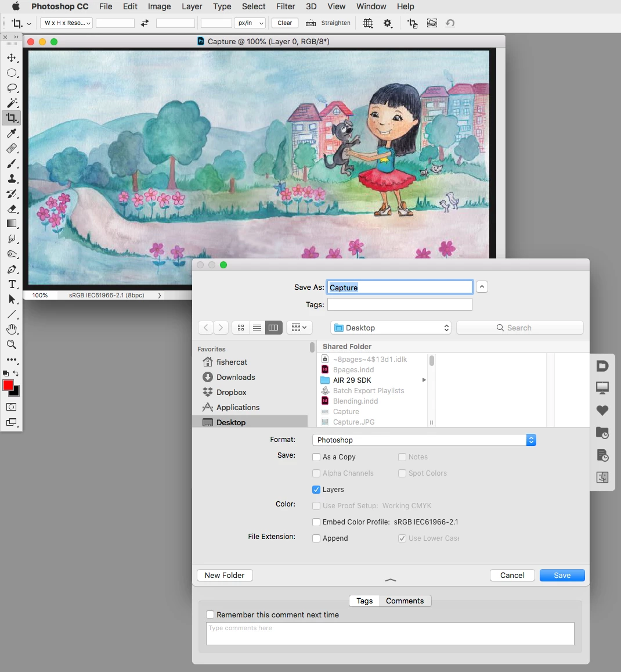The image size is (621, 672).
Task: Select the Horizontal Type tool
Action: point(11,284)
